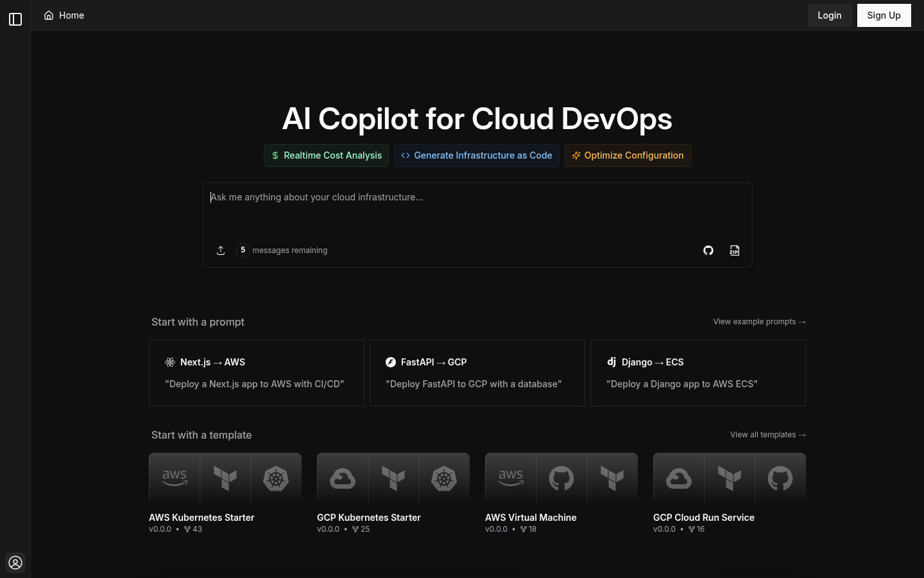Viewport: 924px width, 578px height.
Task: Click the ZIP file import icon
Action: pos(735,250)
